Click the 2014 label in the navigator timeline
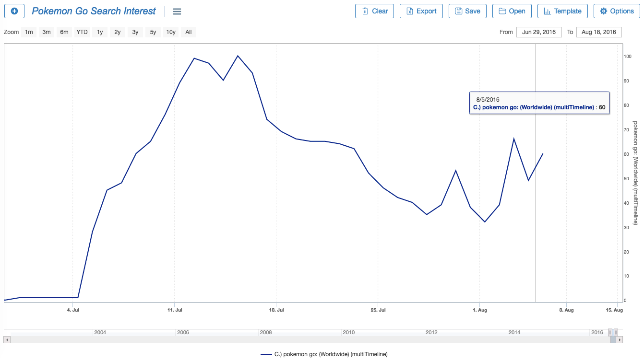Screen dimensions: 644x361 (514, 332)
